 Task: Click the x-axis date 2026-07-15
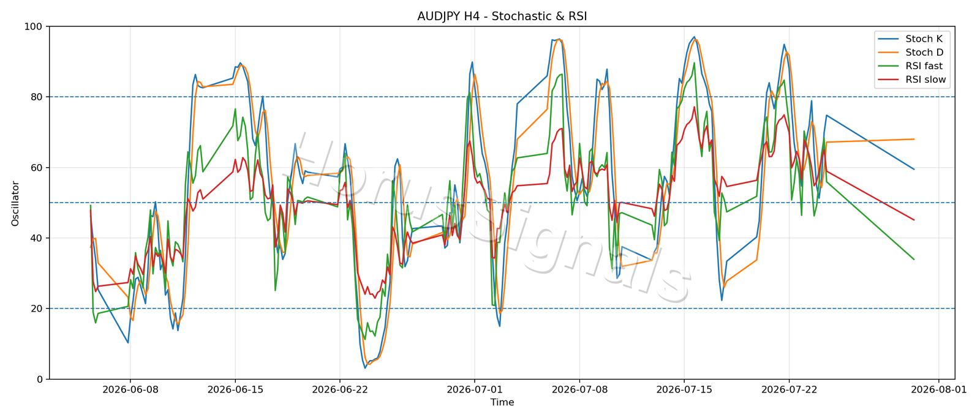(684, 389)
